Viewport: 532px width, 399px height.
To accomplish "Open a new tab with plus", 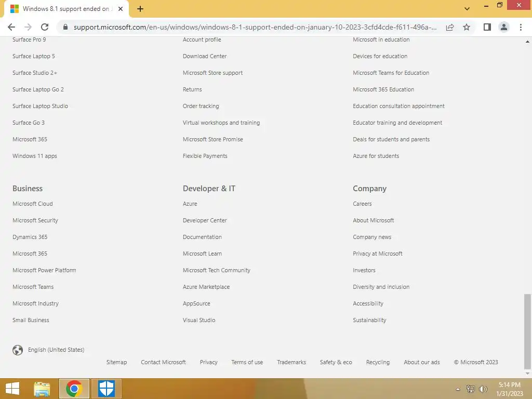I will (x=140, y=9).
